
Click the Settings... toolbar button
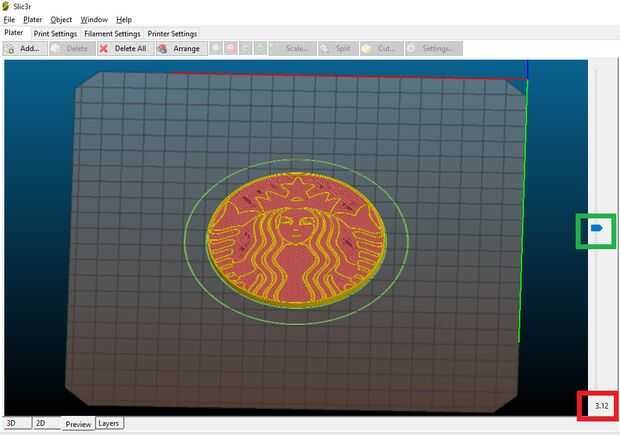pyautogui.click(x=434, y=49)
